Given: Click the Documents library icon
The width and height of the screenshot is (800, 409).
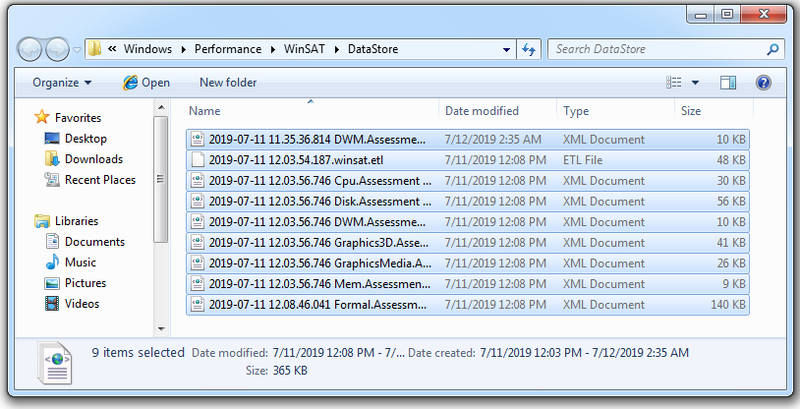Looking at the screenshot, I should 52,242.
